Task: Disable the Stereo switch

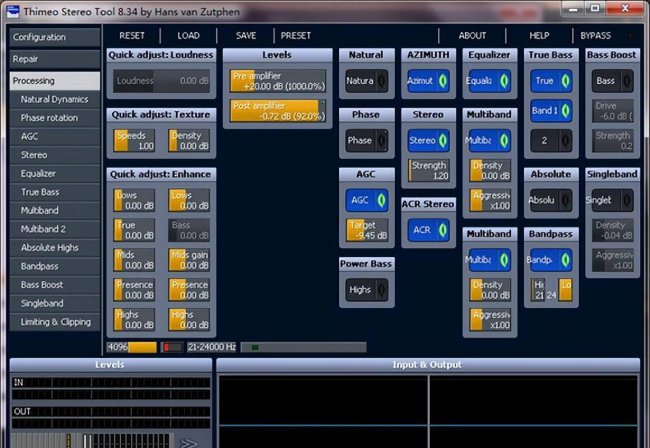Action: point(428,140)
